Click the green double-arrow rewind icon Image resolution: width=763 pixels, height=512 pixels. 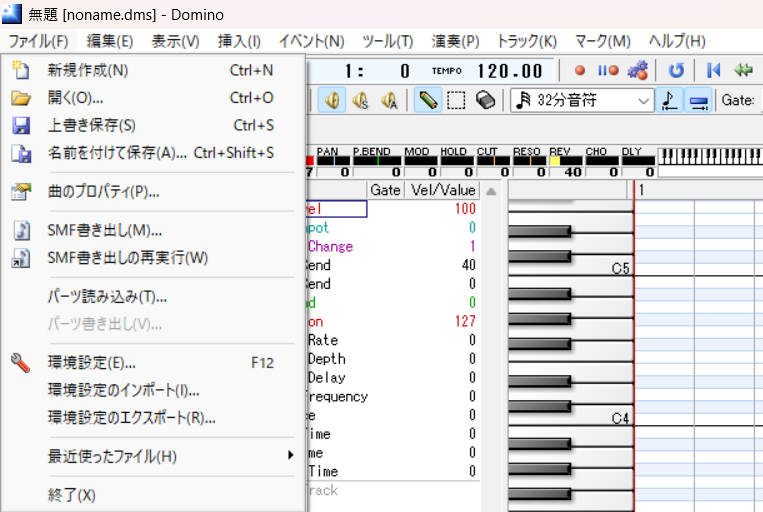click(x=743, y=71)
